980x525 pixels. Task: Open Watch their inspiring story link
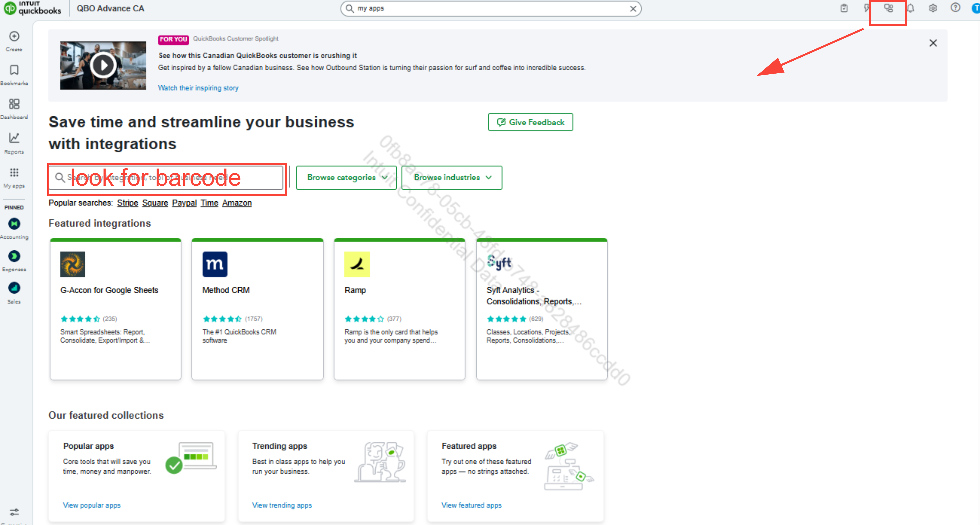click(x=198, y=88)
